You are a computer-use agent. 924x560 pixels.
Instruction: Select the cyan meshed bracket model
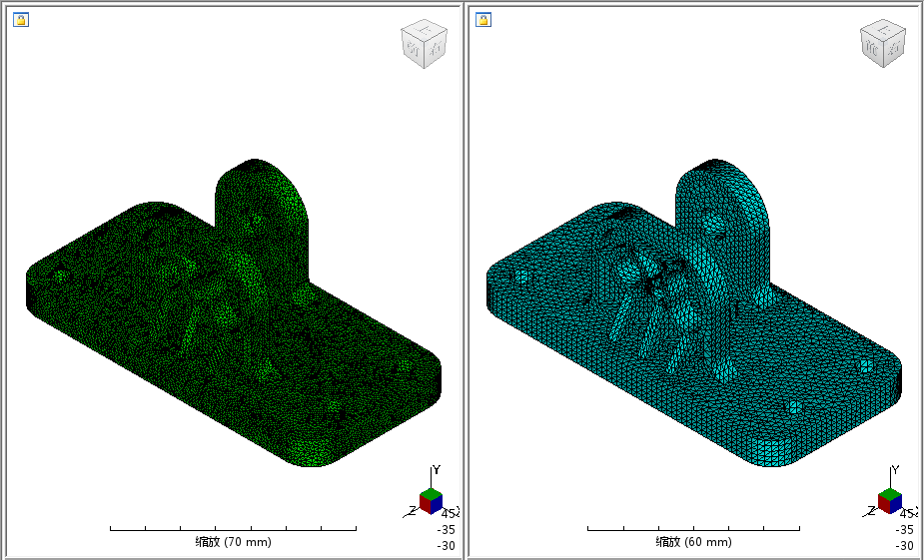(694, 312)
